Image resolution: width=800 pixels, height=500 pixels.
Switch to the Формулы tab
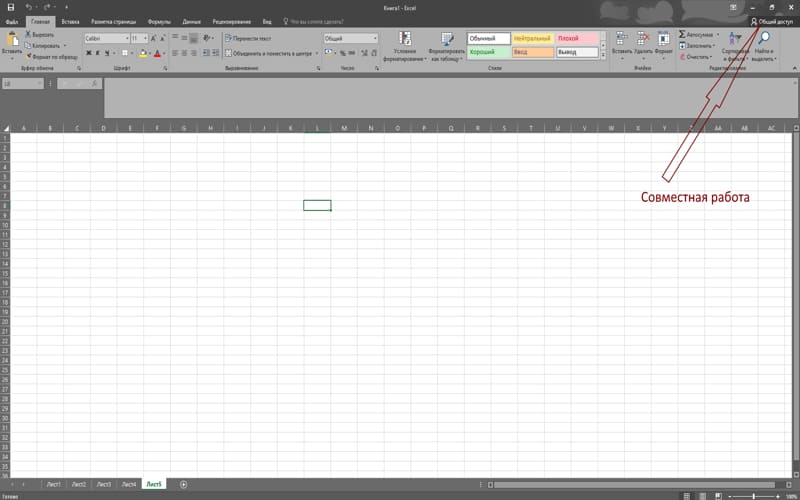coord(159,22)
